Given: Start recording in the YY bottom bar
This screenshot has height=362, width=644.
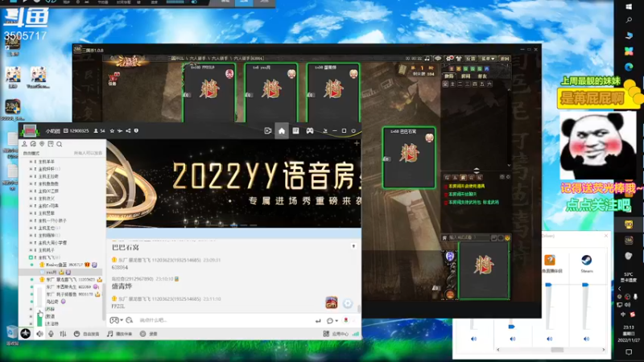Looking at the screenshot, I should (149, 334).
